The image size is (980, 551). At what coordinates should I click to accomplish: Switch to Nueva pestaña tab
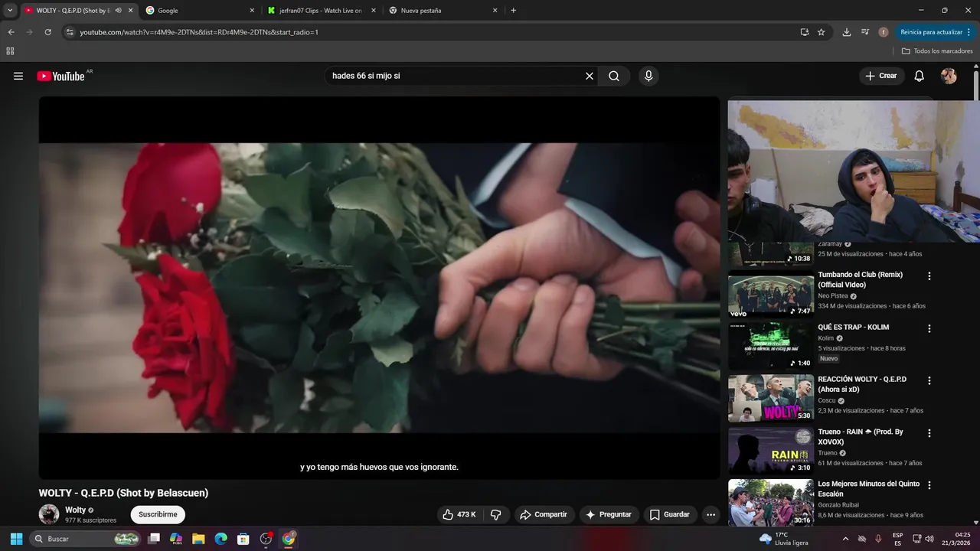coord(443,11)
